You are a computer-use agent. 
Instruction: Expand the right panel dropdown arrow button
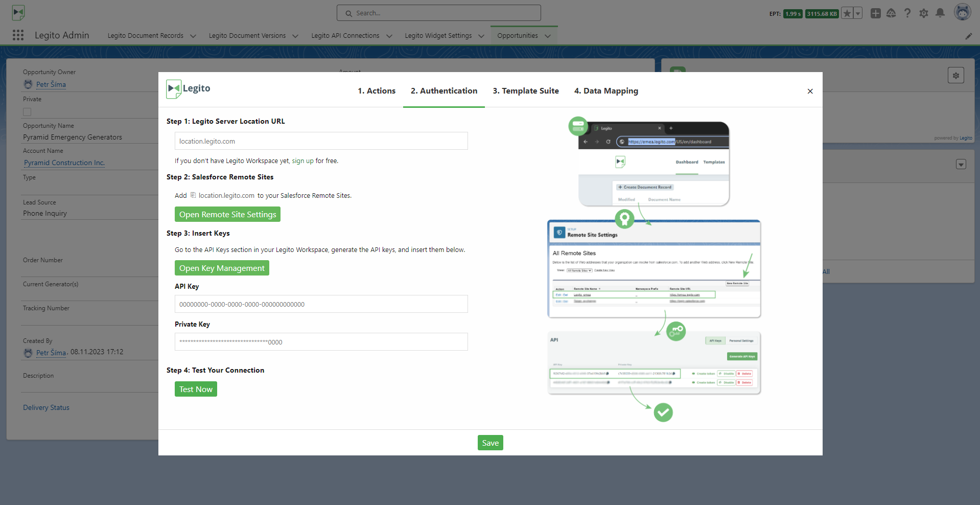point(961,164)
